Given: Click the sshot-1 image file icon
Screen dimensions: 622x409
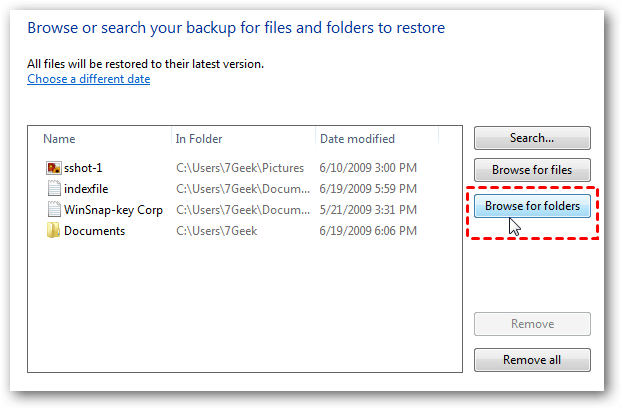Looking at the screenshot, I should click(x=53, y=168).
